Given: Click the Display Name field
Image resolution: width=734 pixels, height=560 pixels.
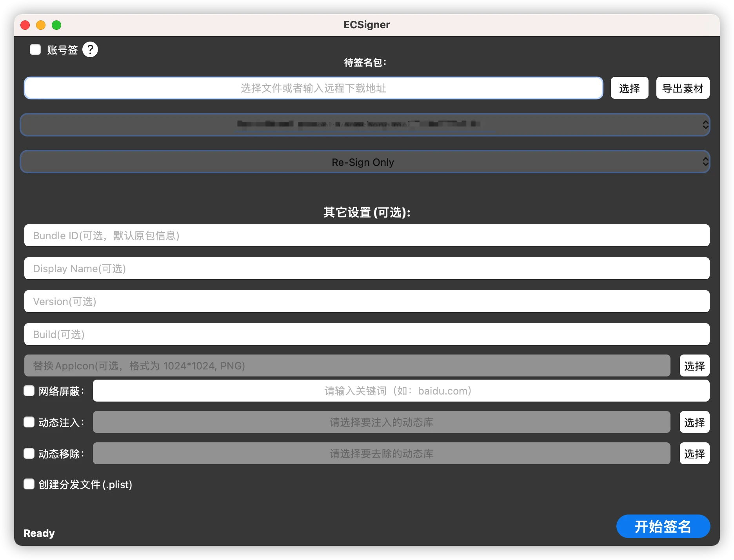Looking at the screenshot, I should click(367, 268).
